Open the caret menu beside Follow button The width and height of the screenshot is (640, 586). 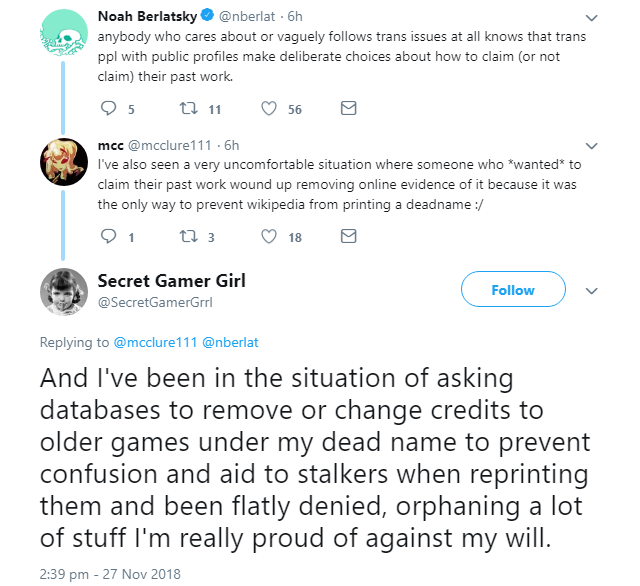click(x=591, y=291)
